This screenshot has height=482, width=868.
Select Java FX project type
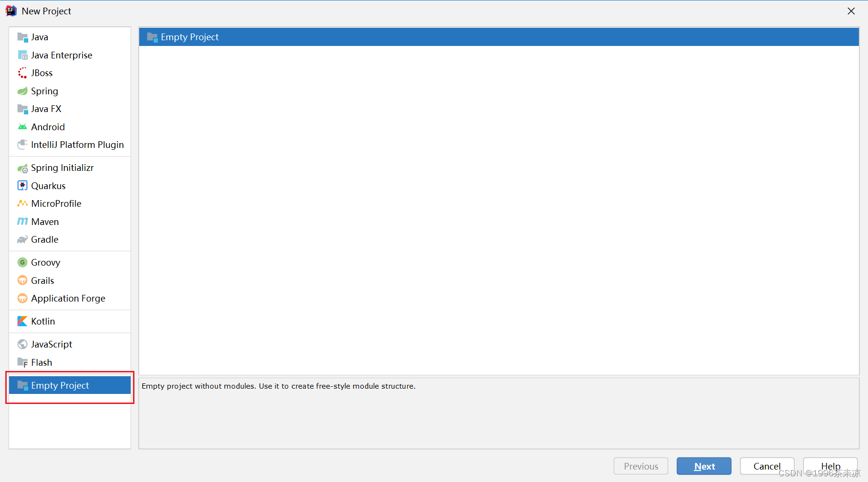[70, 109]
